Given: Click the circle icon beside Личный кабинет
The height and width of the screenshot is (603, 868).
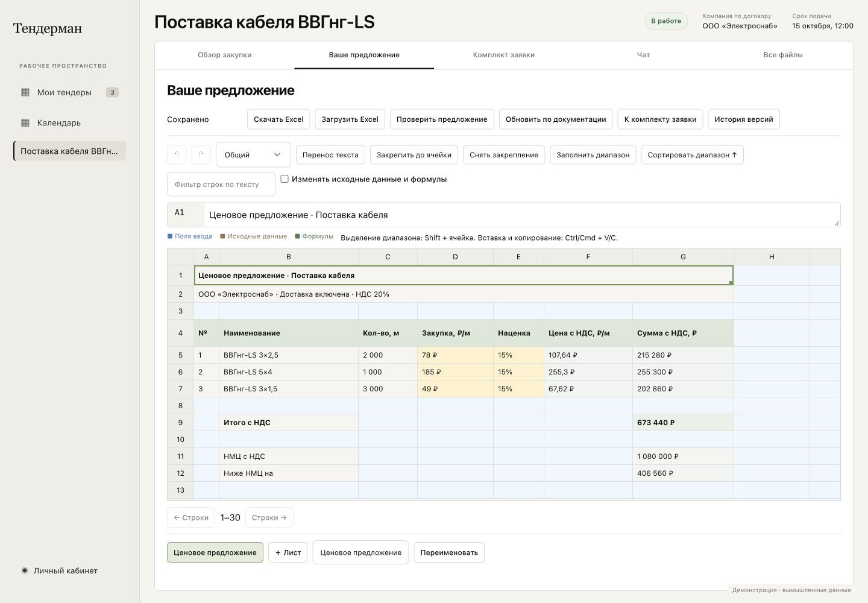Looking at the screenshot, I should click(x=25, y=570).
